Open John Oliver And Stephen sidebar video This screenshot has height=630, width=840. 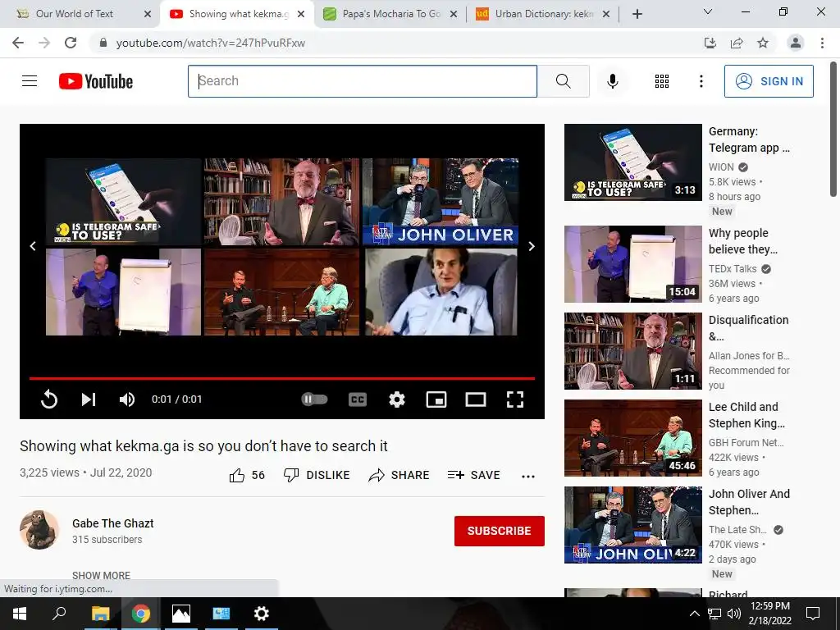(632, 525)
